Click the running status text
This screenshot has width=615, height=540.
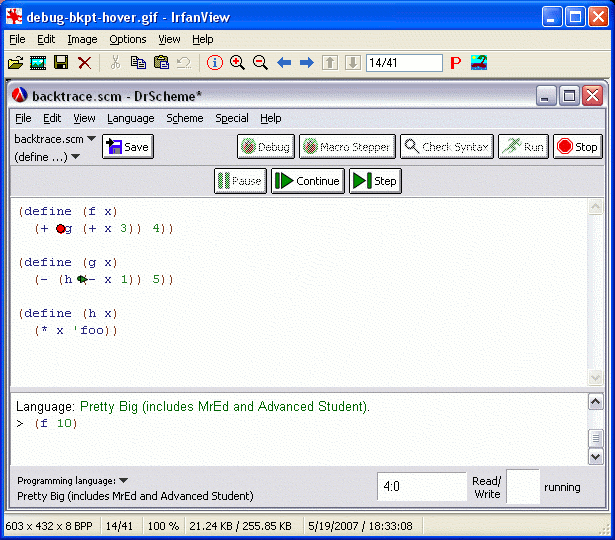click(x=562, y=487)
